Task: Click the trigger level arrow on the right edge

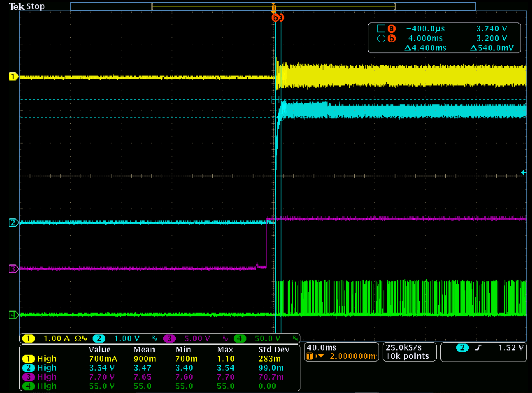Action: click(523, 172)
